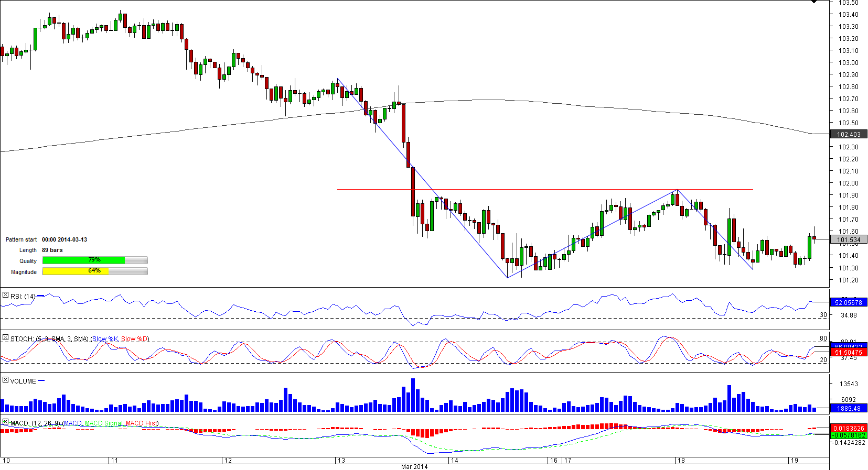This screenshot has height=470, width=868.
Task: Click the current price tag 101.534
Action: click(x=848, y=240)
